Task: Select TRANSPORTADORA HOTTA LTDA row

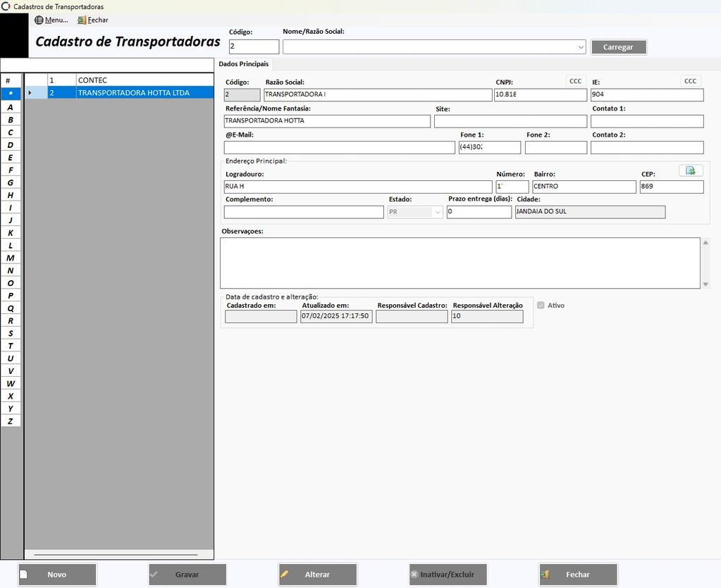Action: tap(134, 92)
